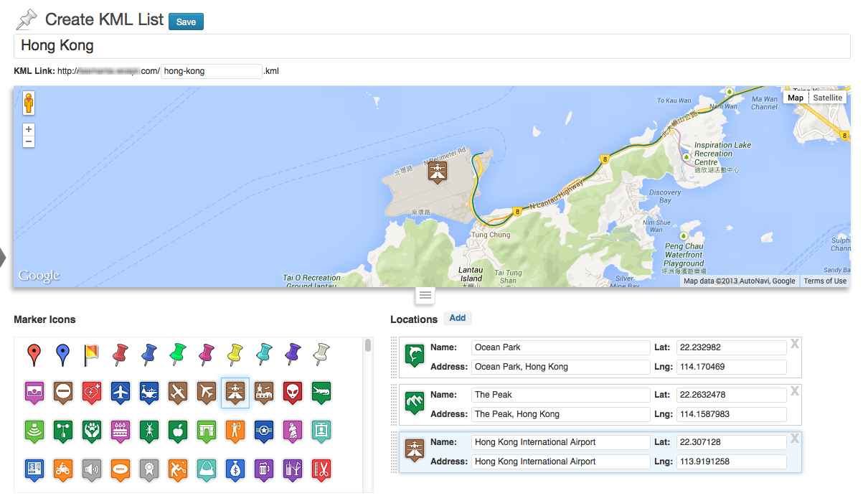This screenshot has width=868, height=501.
Task: Grab the map resize handle bar
Action: [x=425, y=295]
